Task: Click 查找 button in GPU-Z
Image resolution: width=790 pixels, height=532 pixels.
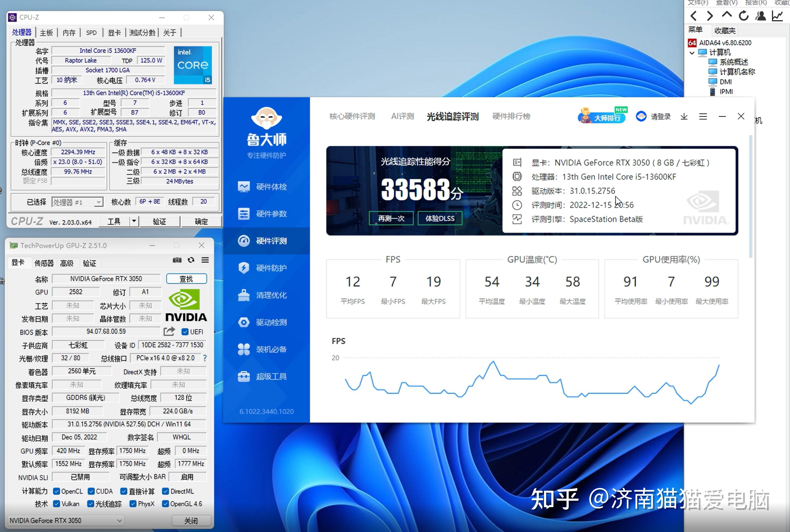Action: point(186,279)
